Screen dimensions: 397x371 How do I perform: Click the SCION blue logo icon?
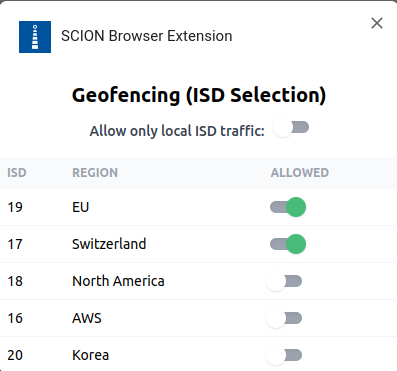[x=35, y=37]
